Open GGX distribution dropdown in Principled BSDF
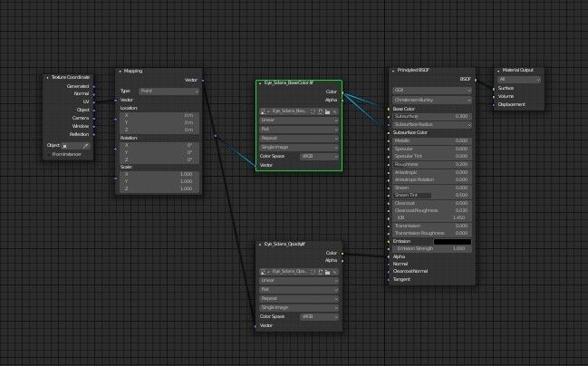This screenshot has width=588, height=366. pyautogui.click(x=432, y=91)
